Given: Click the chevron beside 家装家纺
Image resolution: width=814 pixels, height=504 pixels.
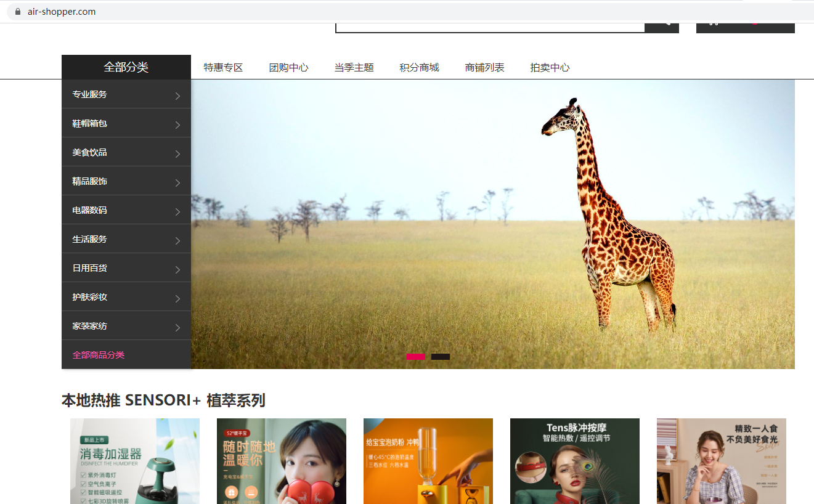Looking at the screenshot, I should (x=177, y=327).
